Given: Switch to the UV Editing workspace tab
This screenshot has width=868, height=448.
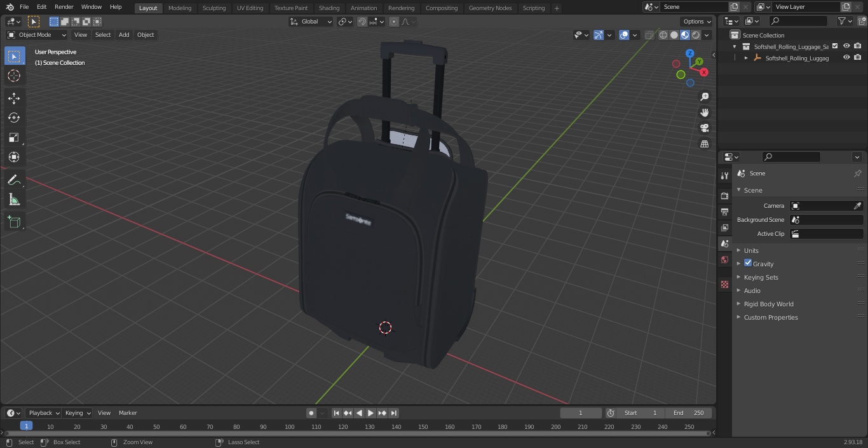Looking at the screenshot, I should pyautogui.click(x=250, y=8).
